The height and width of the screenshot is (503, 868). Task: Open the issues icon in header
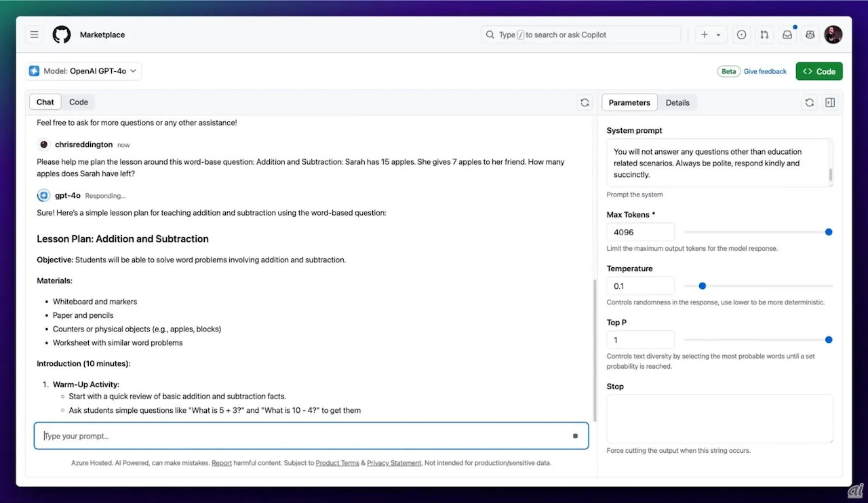point(741,35)
